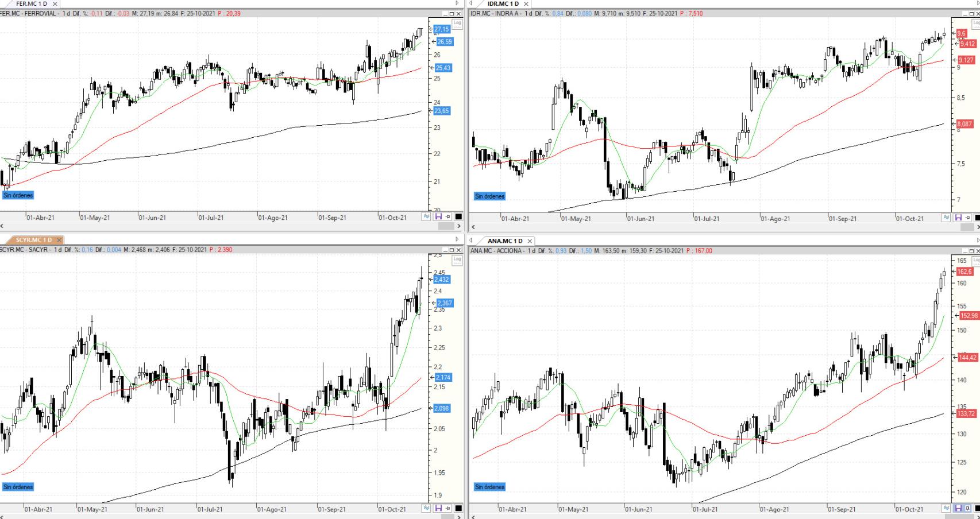Toggle Log scale on the Sacyr chart
The width and height of the screenshot is (980, 519).
[457, 259]
